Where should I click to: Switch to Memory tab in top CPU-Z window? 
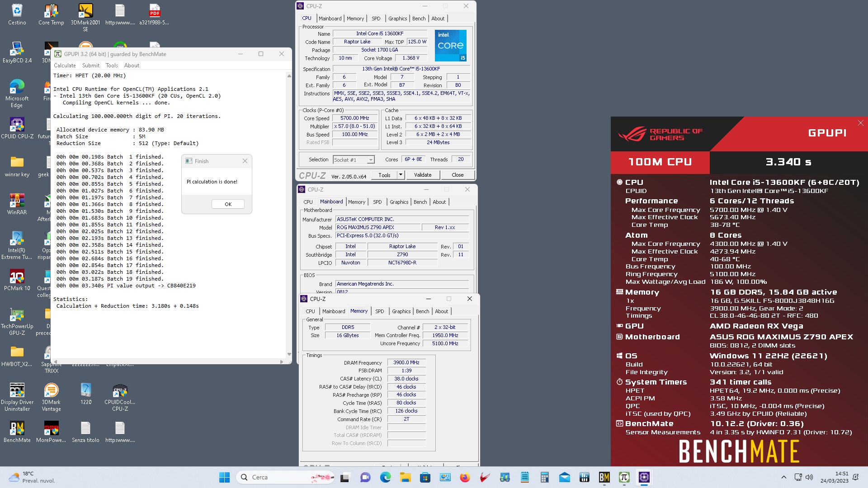[355, 19]
